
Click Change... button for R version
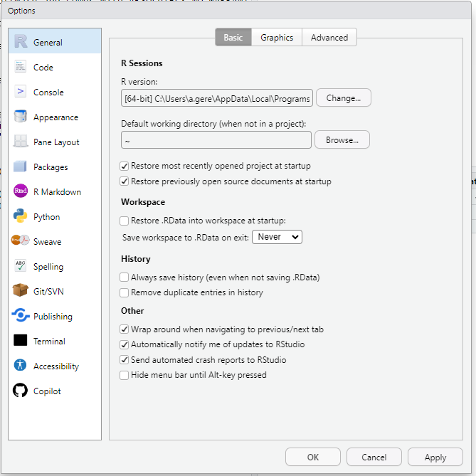pyautogui.click(x=343, y=98)
